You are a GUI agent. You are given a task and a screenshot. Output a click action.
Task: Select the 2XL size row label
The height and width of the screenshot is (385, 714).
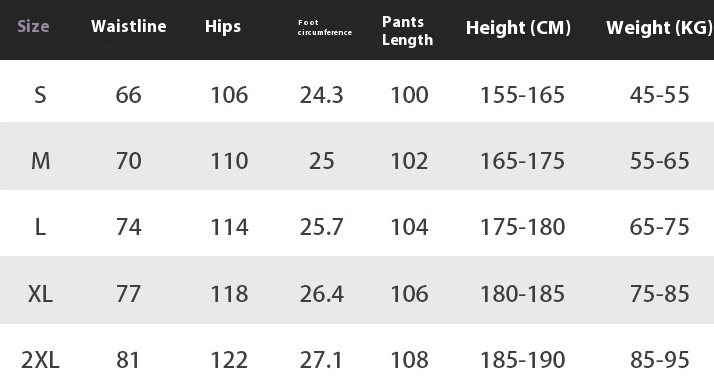(x=40, y=360)
